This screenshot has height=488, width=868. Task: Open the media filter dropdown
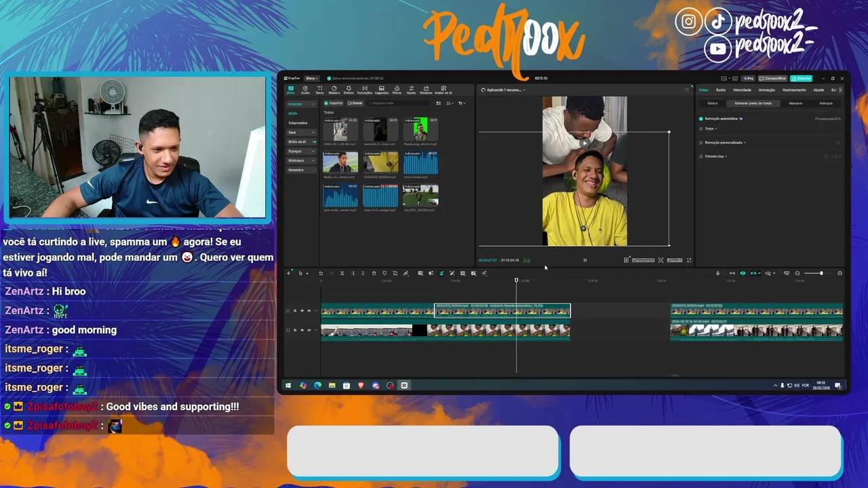461,103
